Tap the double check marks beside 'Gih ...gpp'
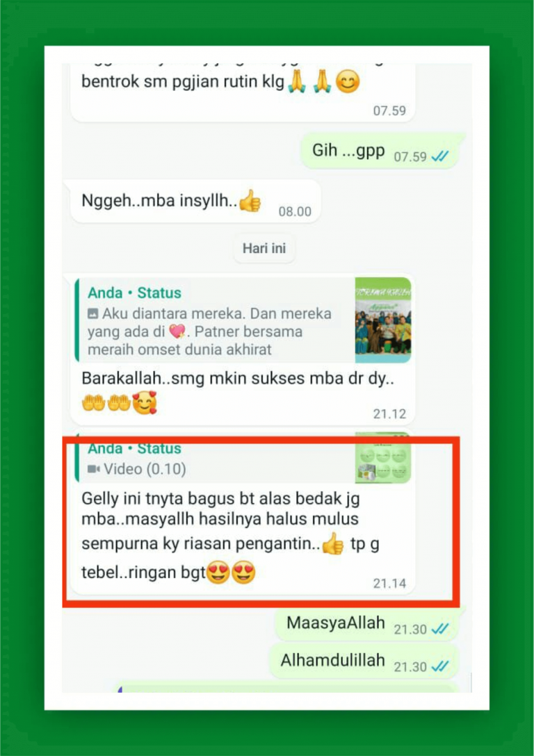534x756 pixels. click(440, 156)
